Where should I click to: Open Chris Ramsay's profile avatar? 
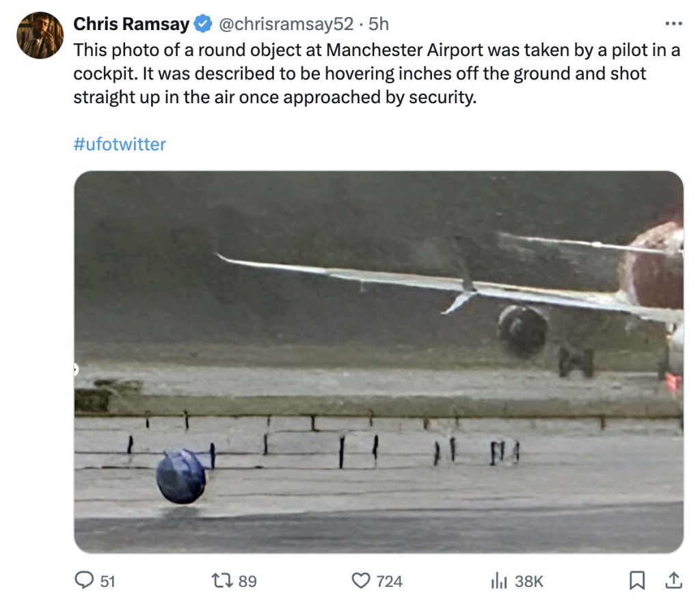pyautogui.click(x=40, y=35)
